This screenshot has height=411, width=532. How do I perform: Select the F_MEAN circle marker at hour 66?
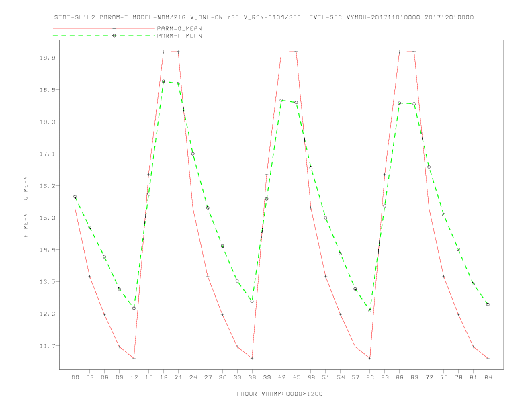point(400,103)
